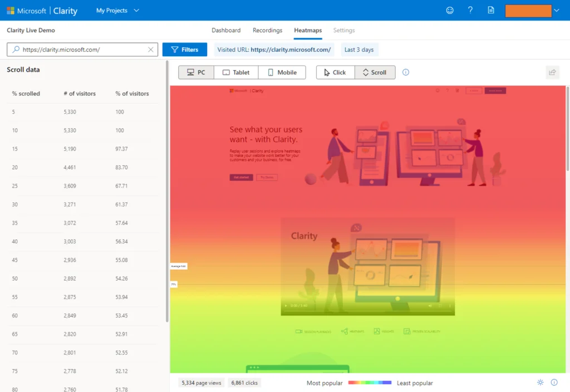Click the heatmap vertical scrollbar
Screen dimensions: 570x392
(x=567, y=129)
